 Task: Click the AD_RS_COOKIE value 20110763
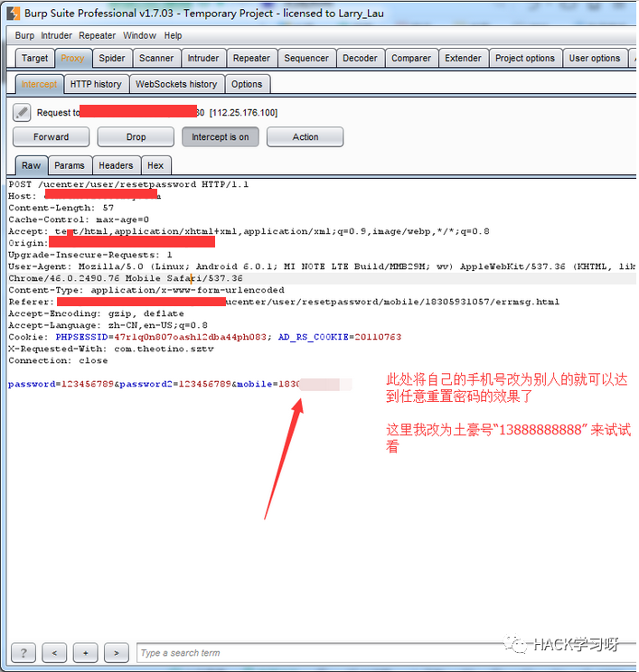pyautogui.click(x=378, y=337)
